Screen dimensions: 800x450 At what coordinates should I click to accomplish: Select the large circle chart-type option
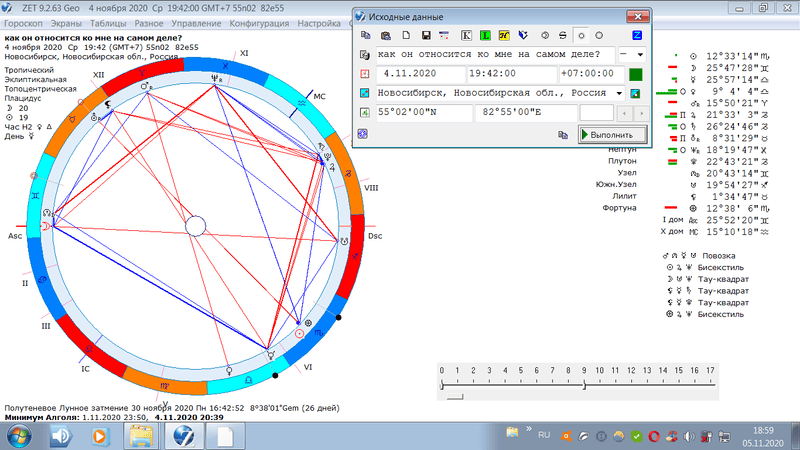(598, 36)
